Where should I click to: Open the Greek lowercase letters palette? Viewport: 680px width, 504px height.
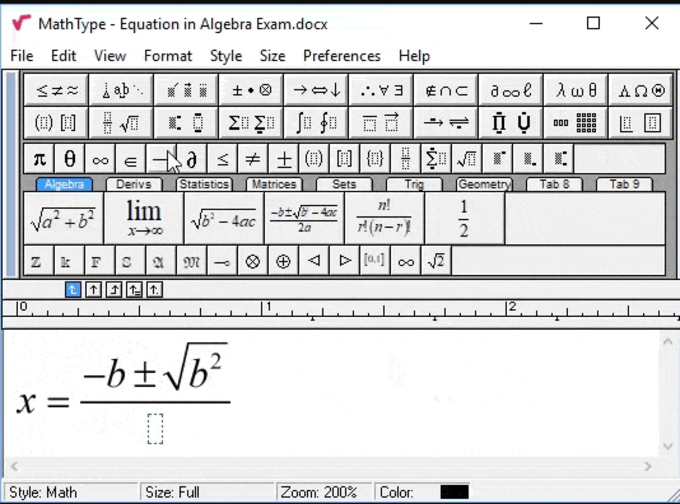577,90
